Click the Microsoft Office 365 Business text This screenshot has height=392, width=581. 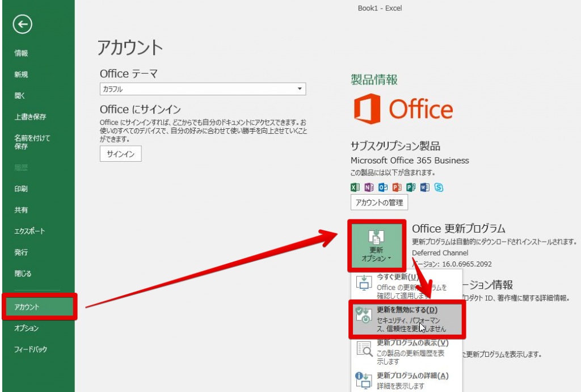(410, 161)
